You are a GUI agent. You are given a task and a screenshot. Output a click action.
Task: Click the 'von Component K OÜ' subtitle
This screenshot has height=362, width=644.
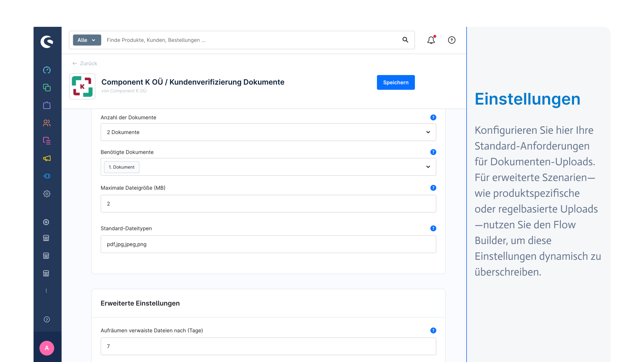(x=124, y=91)
